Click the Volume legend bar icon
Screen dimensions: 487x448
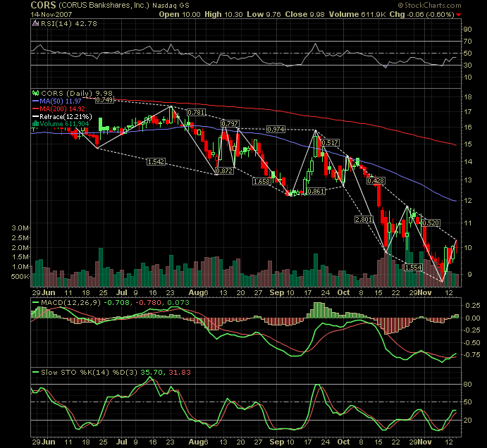(35, 124)
